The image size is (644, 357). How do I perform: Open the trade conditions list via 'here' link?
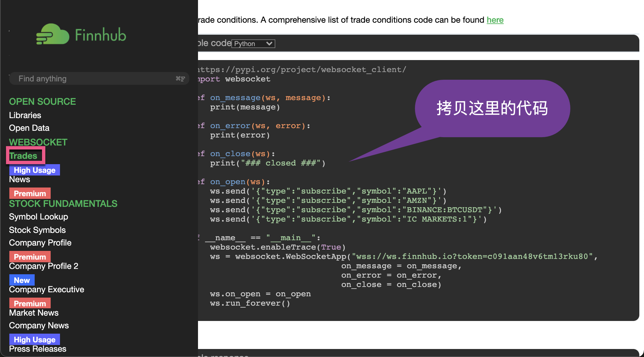(495, 20)
